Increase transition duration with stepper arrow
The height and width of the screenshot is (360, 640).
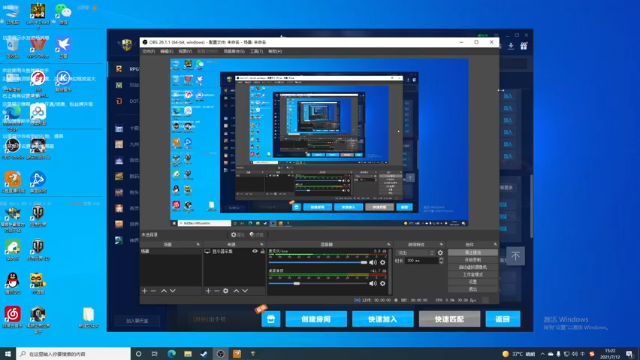point(441,259)
